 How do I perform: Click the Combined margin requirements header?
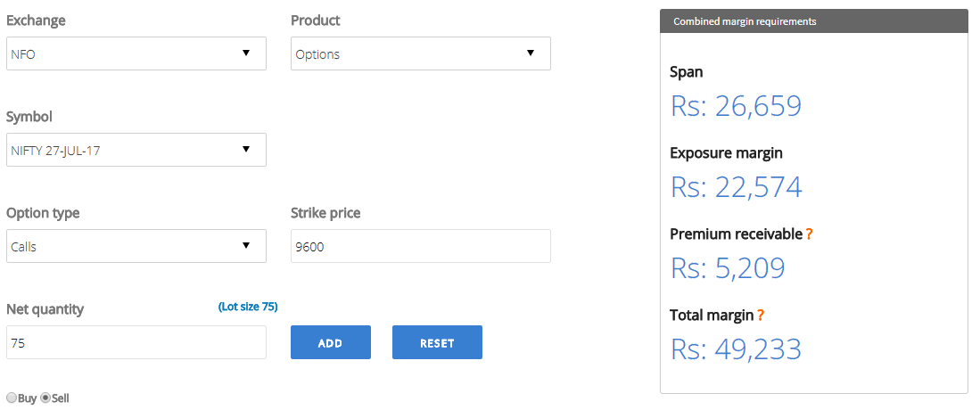pyautogui.click(x=814, y=21)
